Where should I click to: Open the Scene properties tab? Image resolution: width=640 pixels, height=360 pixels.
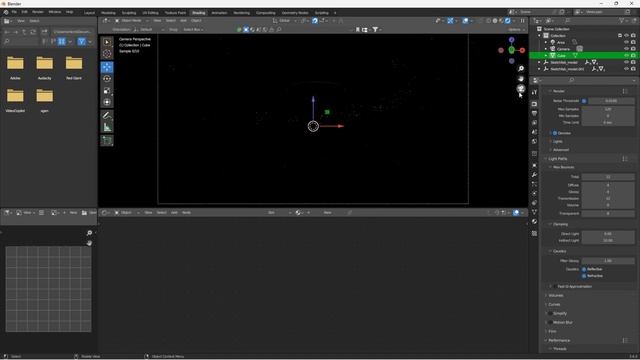click(534, 132)
